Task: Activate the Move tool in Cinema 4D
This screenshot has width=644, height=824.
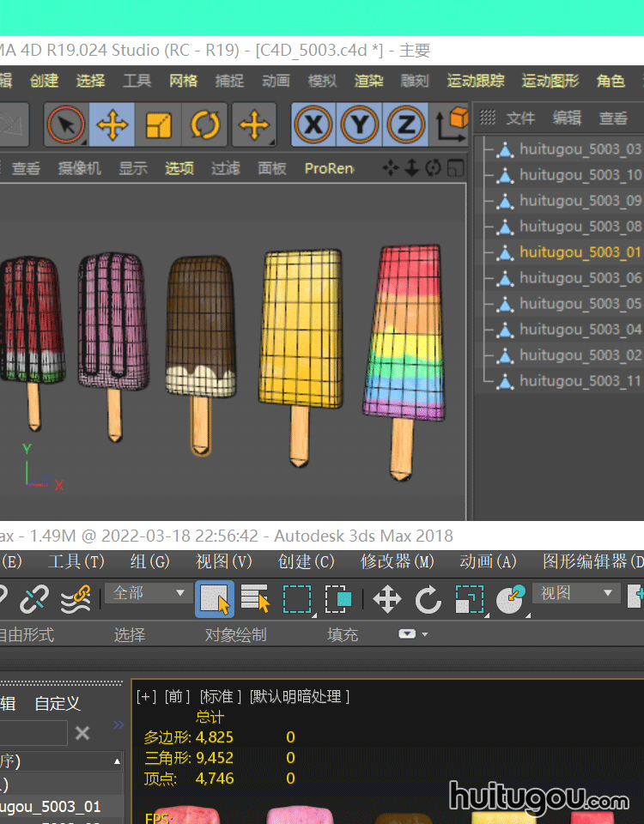Action: (x=112, y=125)
